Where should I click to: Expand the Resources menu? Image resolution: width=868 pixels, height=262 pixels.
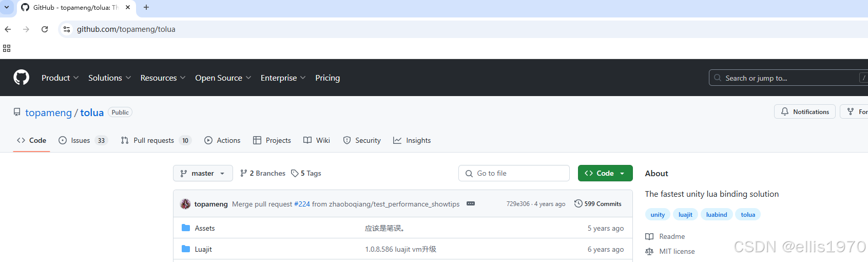pos(163,78)
